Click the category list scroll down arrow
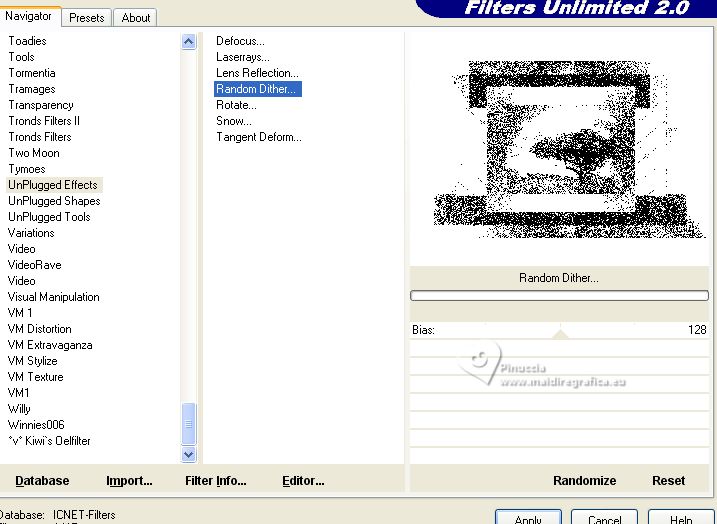This screenshot has height=524, width=717. 188,454
